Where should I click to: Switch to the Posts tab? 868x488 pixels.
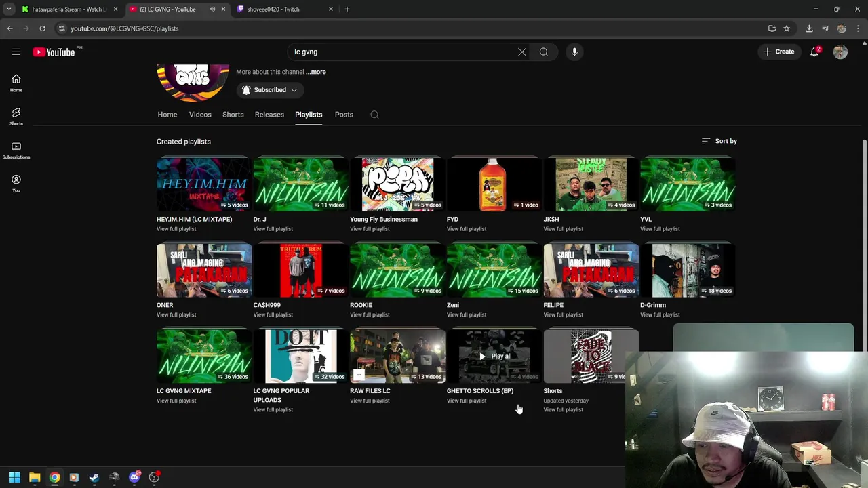[344, 115]
